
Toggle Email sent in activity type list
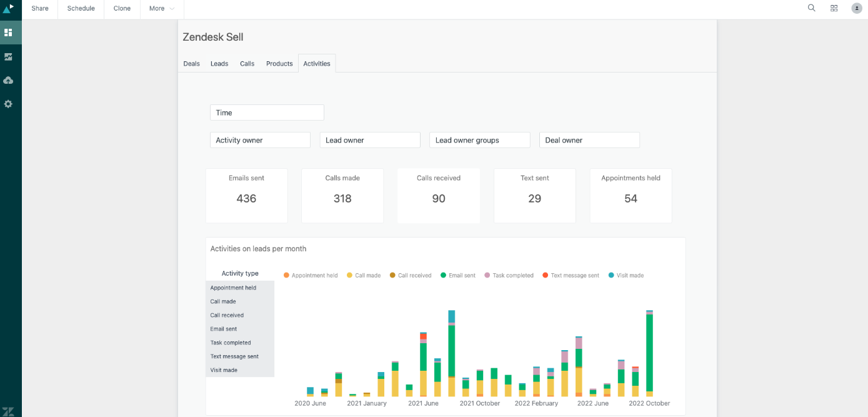[x=224, y=329]
